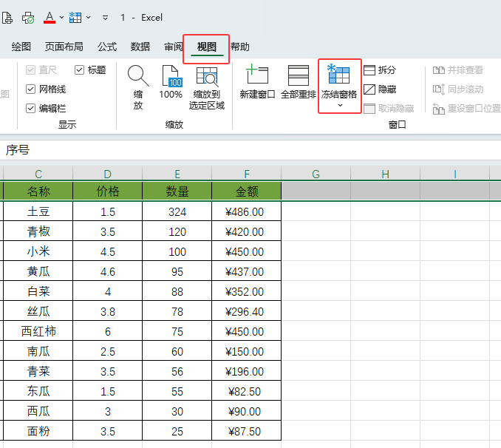Apply the red font color button
This screenshot has width=501, height=448.
coord(50,17)
